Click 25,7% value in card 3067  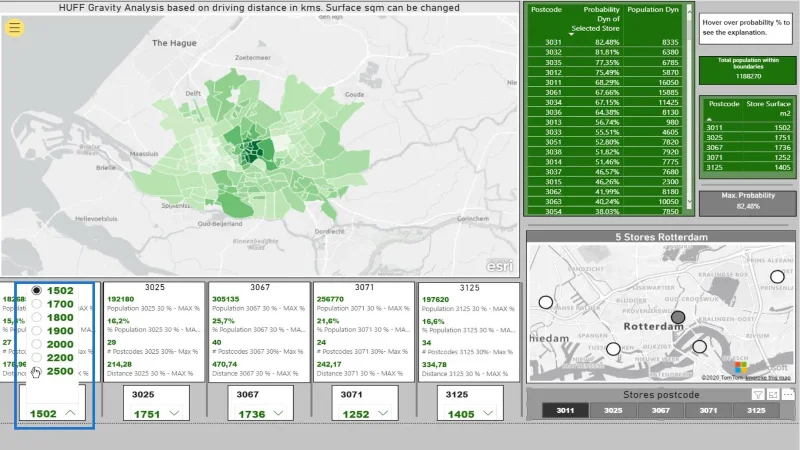pos(223,321)
